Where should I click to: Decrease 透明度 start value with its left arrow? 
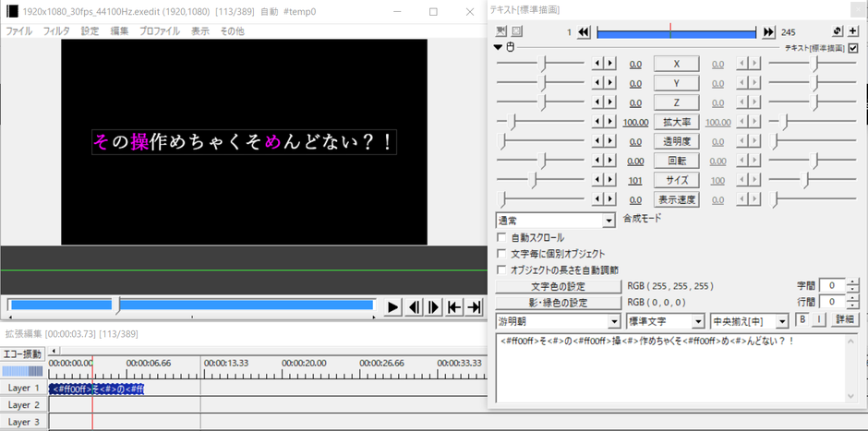pyautogui.click(x=597, y=141)
